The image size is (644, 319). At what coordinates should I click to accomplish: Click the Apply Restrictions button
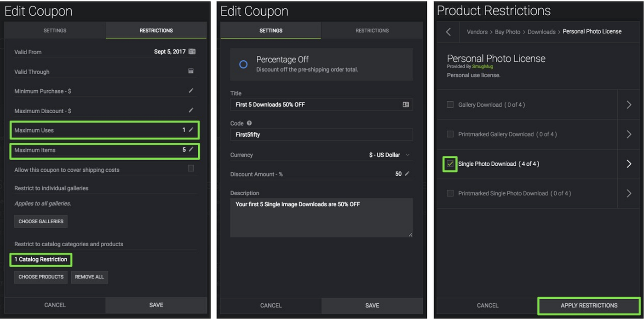tap(589, 305)
